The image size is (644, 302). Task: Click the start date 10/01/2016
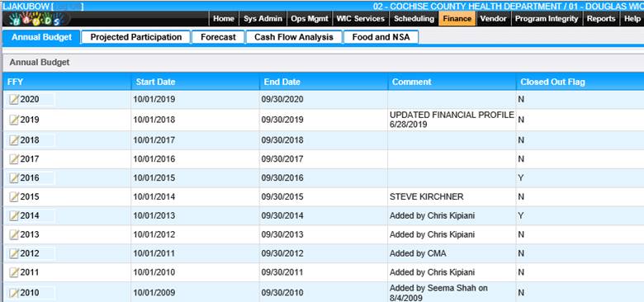[x=154, y=159]
